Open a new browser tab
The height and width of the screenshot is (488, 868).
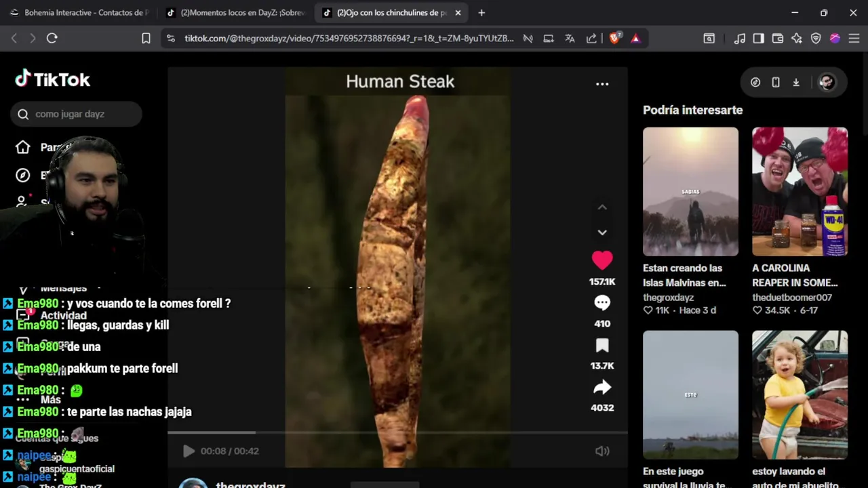tap(481, 13)
